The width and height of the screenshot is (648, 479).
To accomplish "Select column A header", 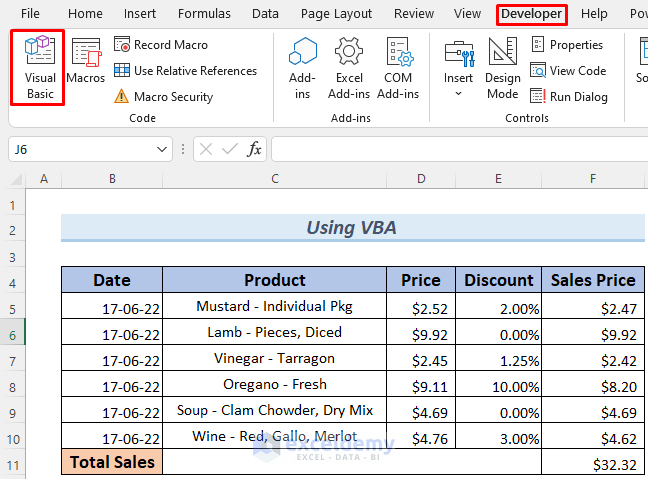I will (44, 179).
